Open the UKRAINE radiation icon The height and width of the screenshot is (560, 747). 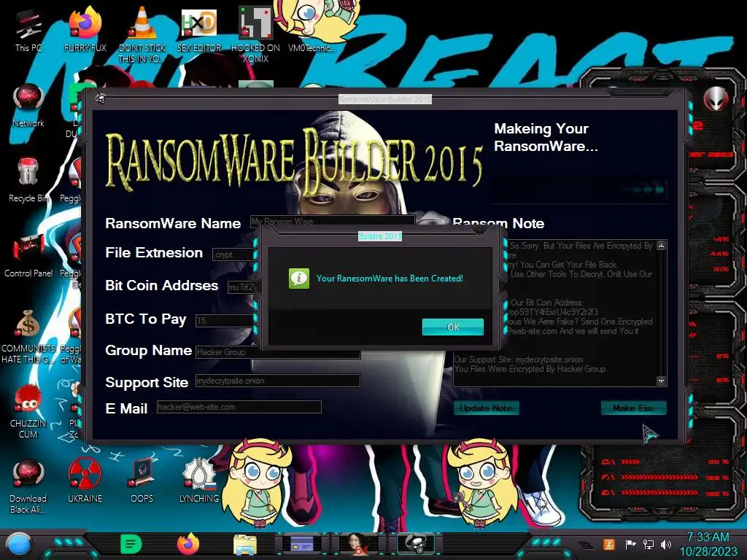coord(85,481)
